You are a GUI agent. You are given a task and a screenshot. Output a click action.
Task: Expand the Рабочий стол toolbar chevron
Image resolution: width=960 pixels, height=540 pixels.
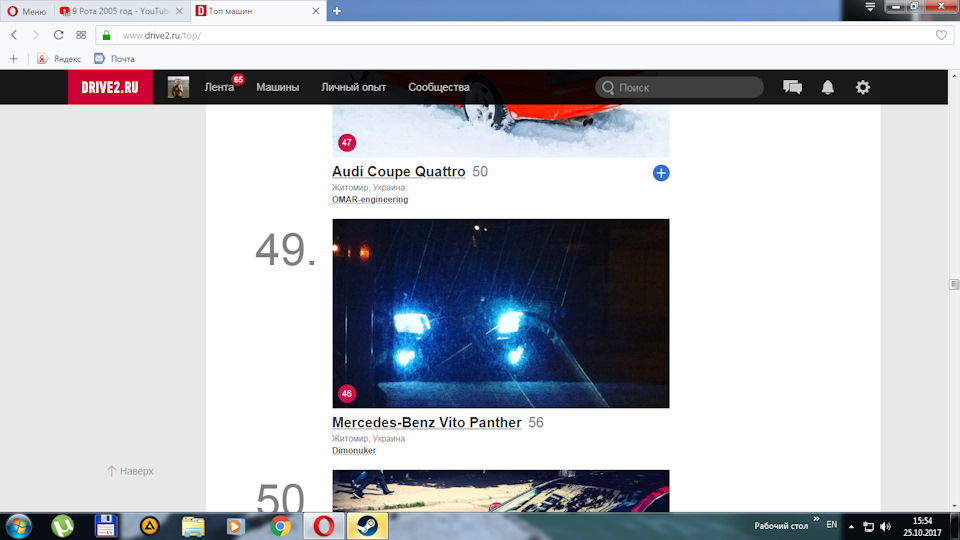coord(816,519)
